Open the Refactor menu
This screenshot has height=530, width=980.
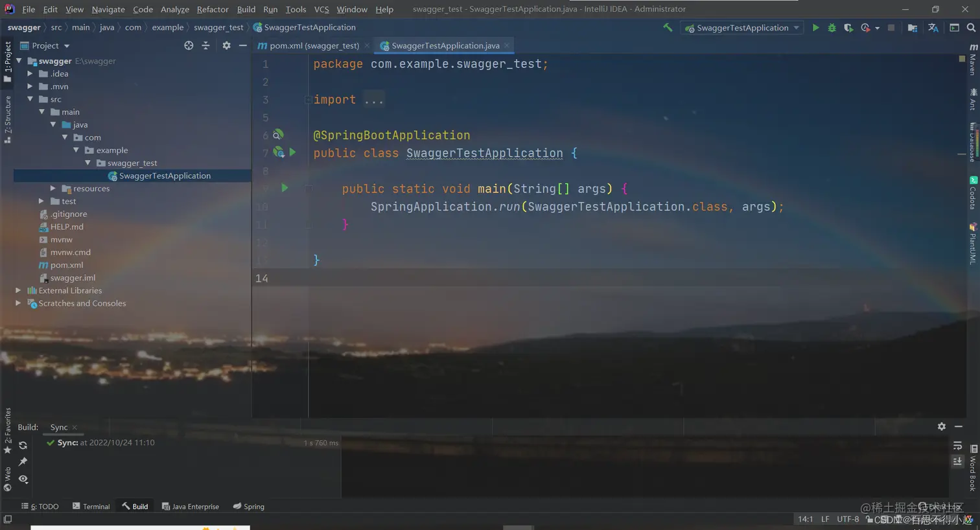point(213,9)
